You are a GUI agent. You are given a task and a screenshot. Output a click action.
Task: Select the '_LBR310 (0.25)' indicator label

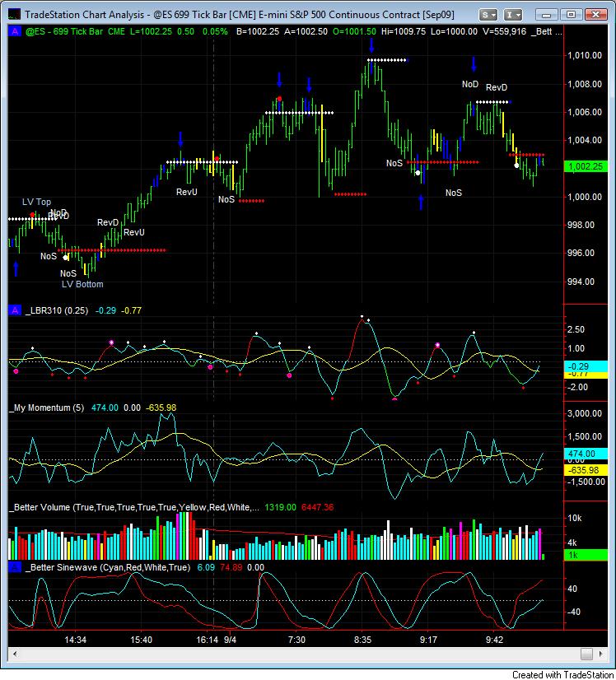click(56, 310)
